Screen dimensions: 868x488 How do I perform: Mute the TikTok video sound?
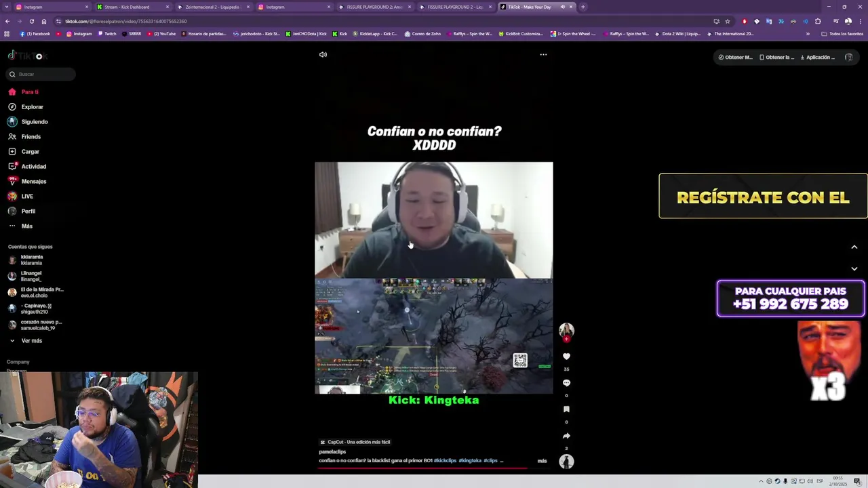(x=323, y=54)
